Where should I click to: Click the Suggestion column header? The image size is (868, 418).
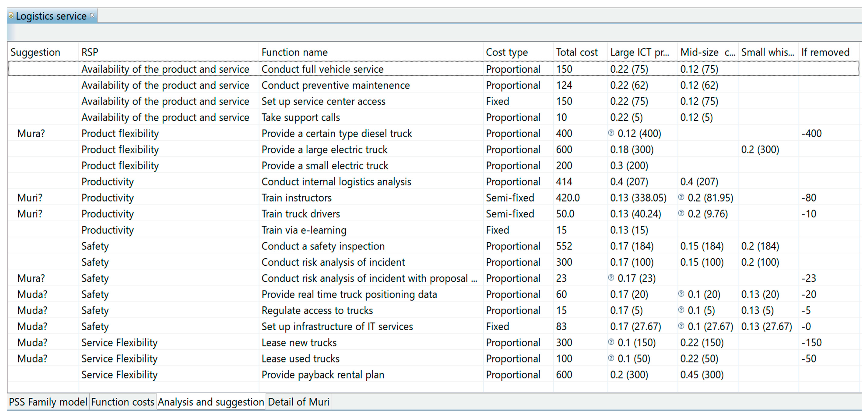35,52
